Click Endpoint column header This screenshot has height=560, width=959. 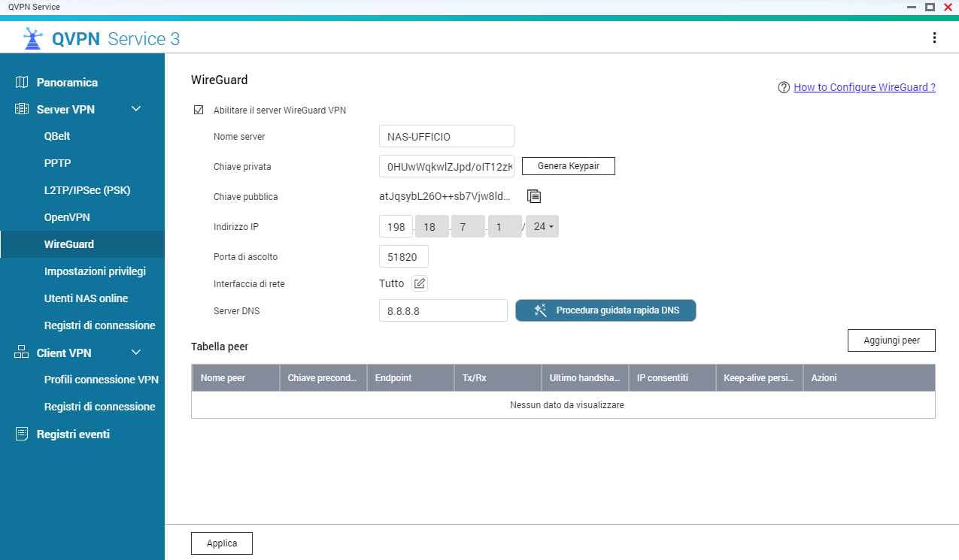[x=410, y=378]
